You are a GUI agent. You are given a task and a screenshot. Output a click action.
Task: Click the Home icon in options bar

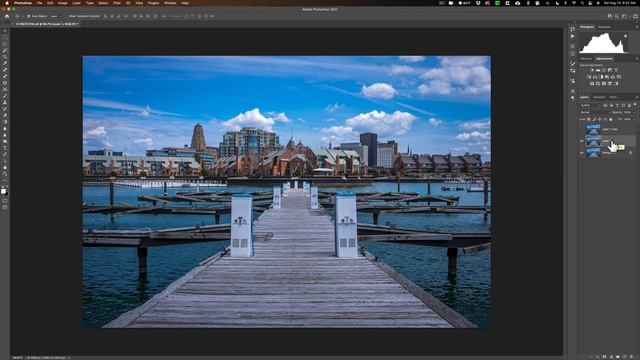7,16
